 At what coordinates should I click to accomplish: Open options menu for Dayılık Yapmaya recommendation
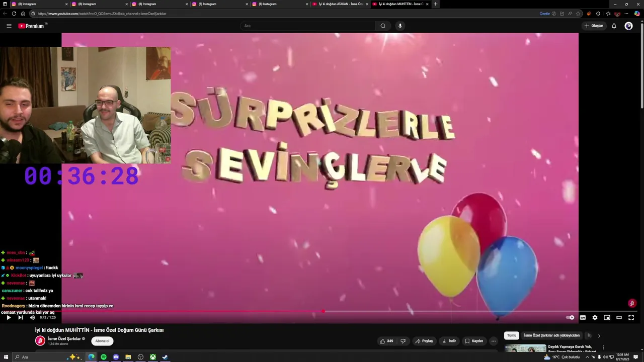coord(603,347)
